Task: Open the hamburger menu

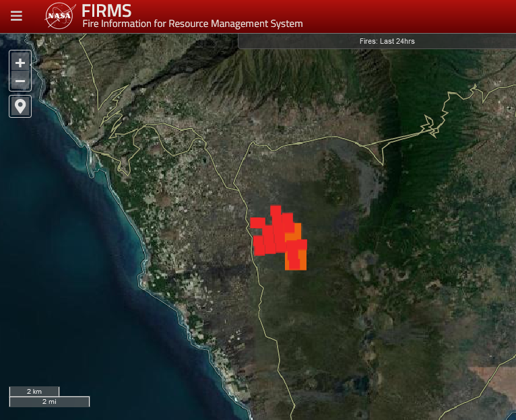Action: tap(16, 15)
